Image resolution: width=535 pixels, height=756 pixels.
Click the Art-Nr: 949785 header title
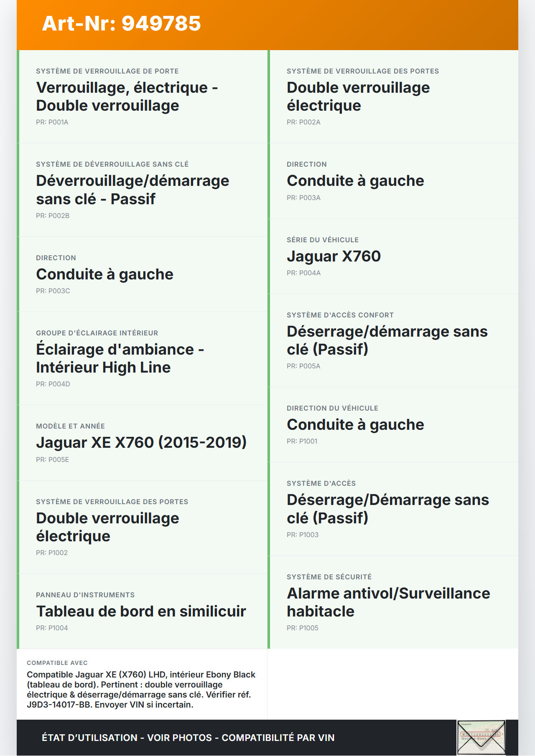point(121,23)
